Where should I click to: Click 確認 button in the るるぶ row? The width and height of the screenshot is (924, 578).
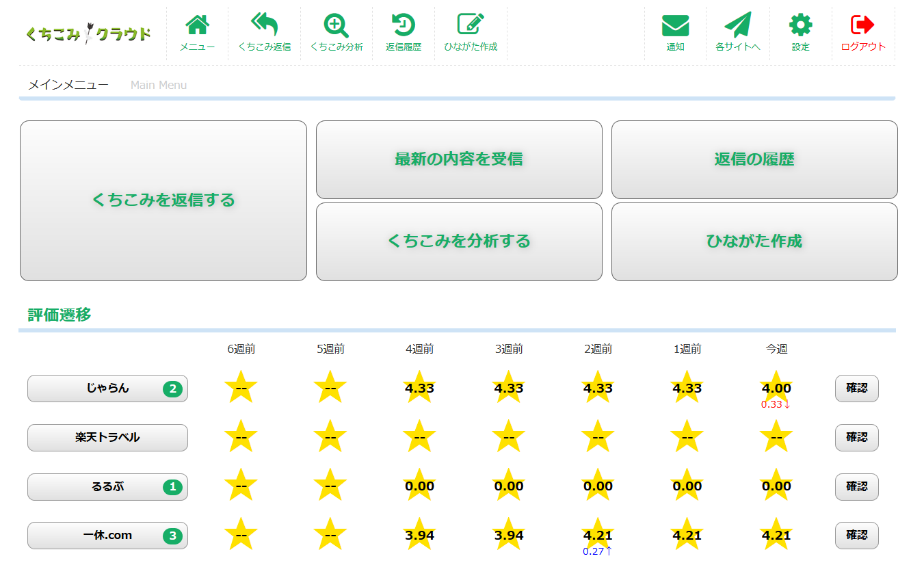click(856, 487)
